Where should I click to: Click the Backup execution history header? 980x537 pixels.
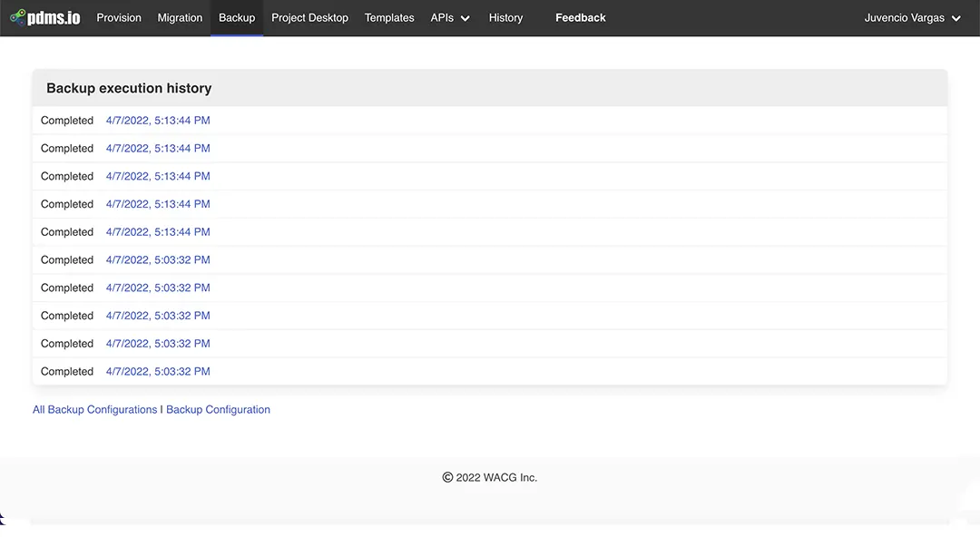(x=129, y=88)
